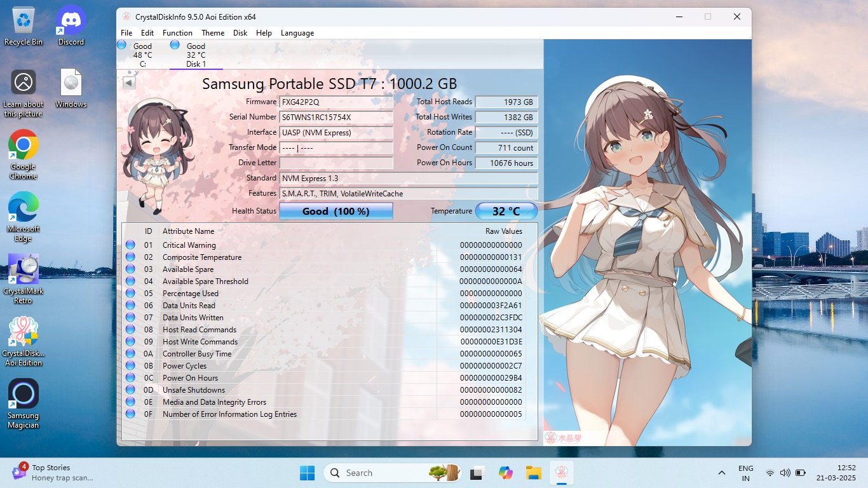Open File Explorer from the taskbar
868x488 pixels.
coord(533,473)
